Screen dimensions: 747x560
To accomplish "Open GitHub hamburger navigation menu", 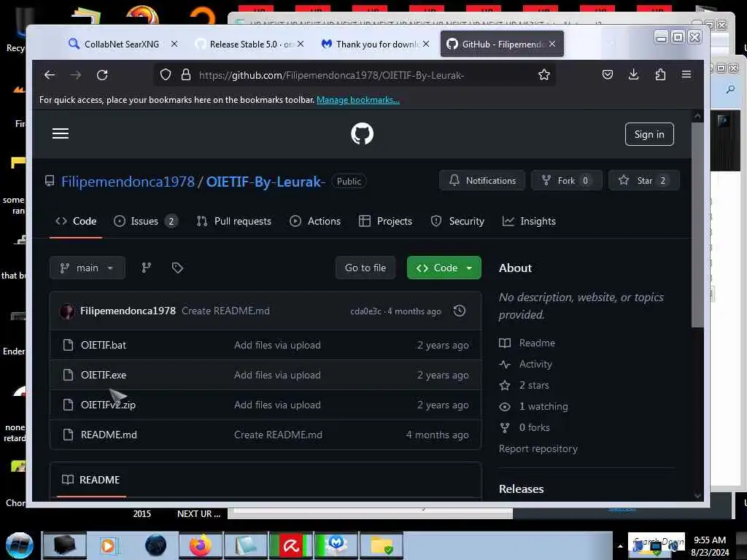I will [x=61, y=134].
